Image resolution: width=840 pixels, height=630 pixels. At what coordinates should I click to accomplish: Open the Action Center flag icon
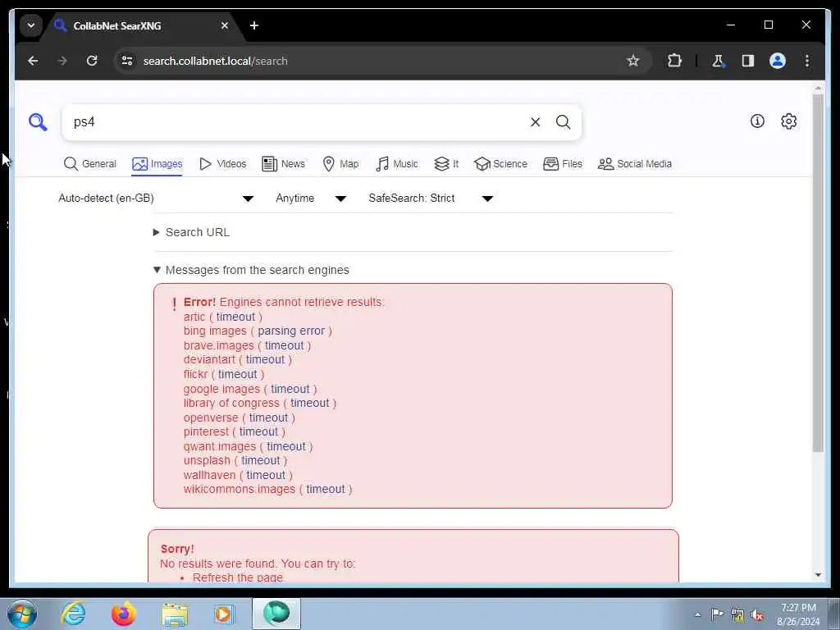[x=717, y=614]
